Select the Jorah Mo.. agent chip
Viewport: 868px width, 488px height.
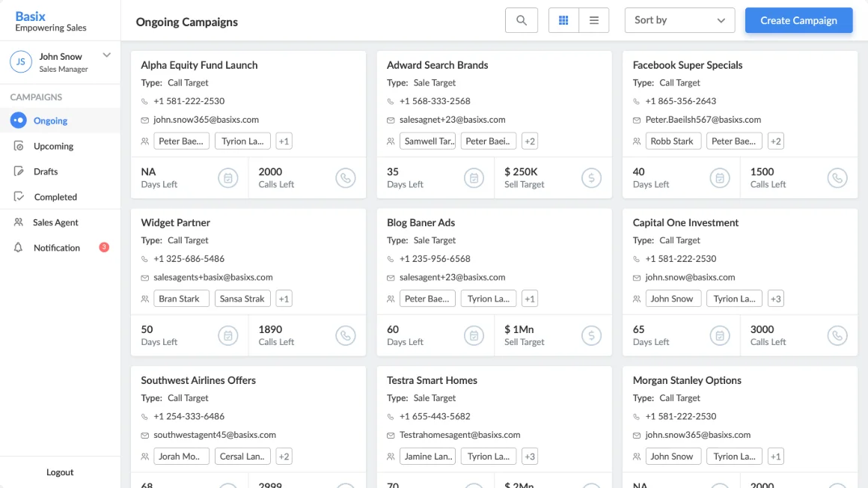point(182,457)
